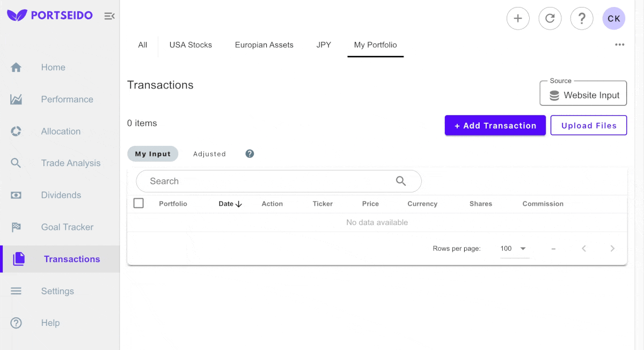This screenshot has height=350, width=644.
Task: Open the question mark help icon at top
Action: tap(581, 18)
